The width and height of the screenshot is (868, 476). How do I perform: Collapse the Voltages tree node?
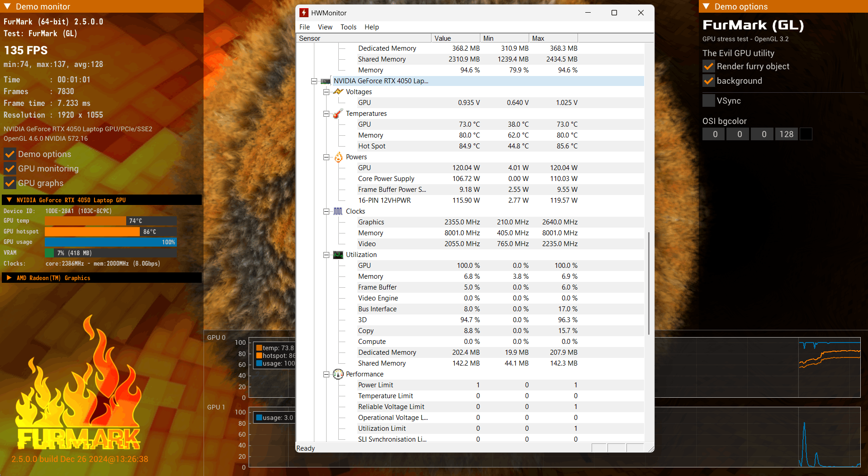click(x=326, y=92)
